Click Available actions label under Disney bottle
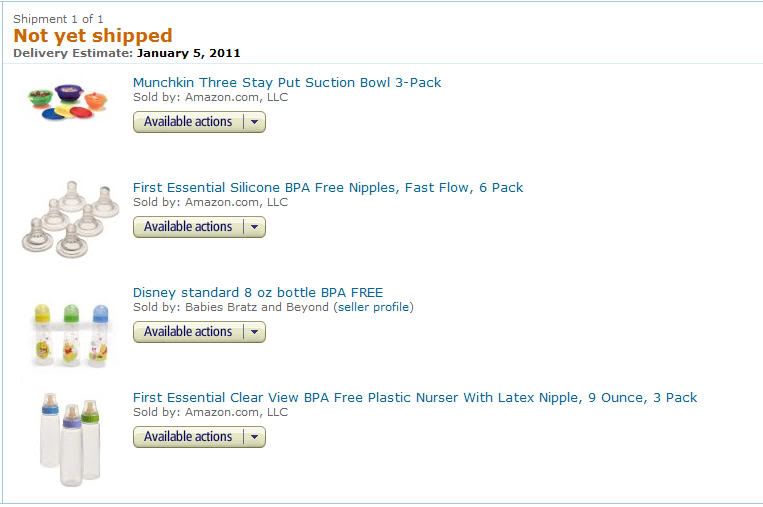763x507 pixels. 188,332
